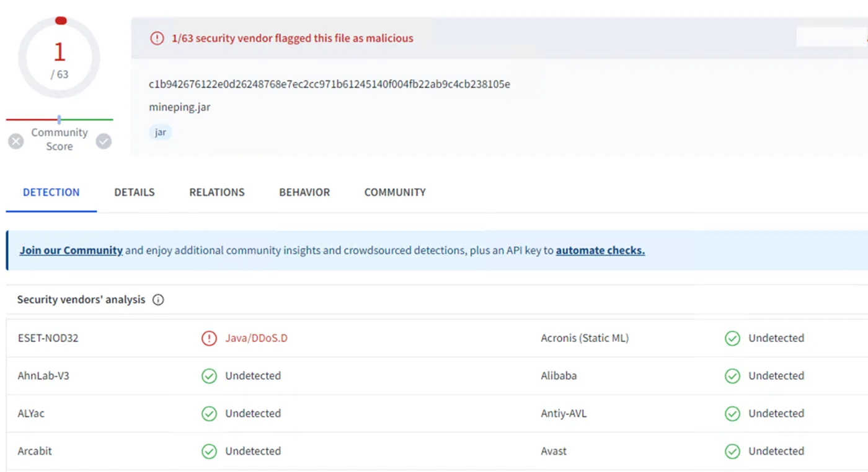Viewport: 868px width, 472px height.
Task: Click Undetected text in the ALYac row
Action: pos(253,414)
